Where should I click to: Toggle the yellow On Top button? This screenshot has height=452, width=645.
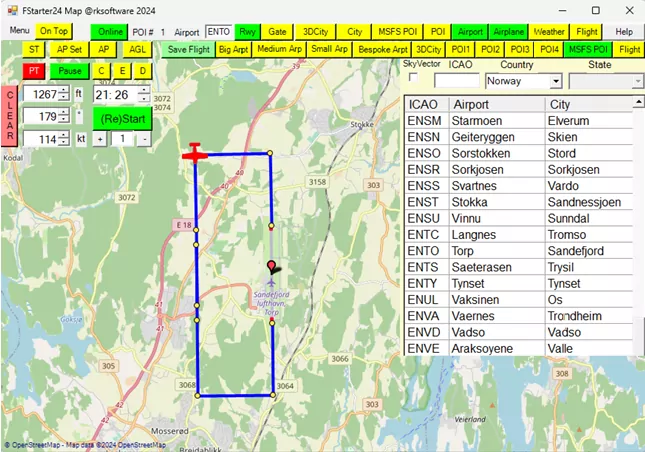pos(54,32)
